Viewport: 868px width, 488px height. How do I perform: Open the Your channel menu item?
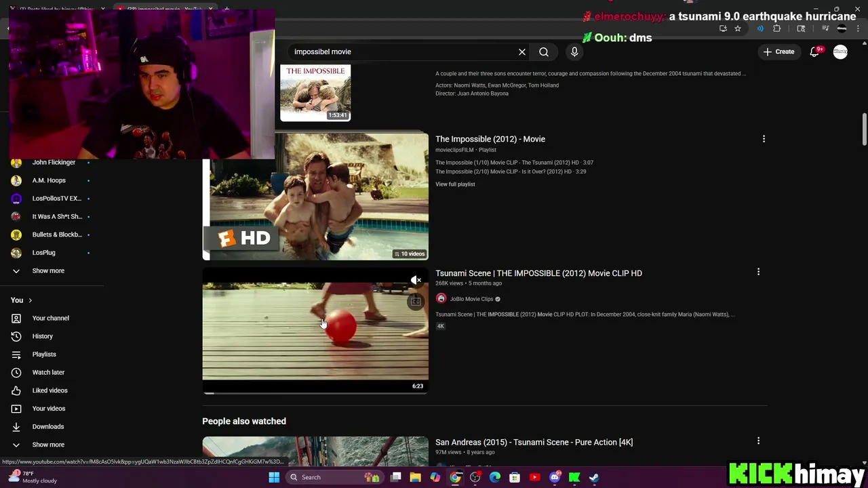point(50,318)
